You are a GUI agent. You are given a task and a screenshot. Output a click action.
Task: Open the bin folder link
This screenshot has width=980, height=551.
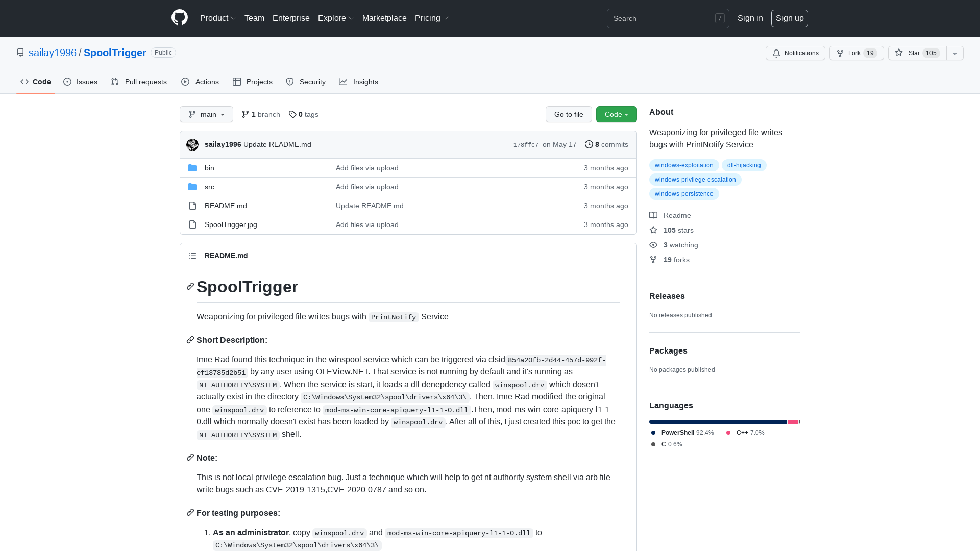pos(209,168)
